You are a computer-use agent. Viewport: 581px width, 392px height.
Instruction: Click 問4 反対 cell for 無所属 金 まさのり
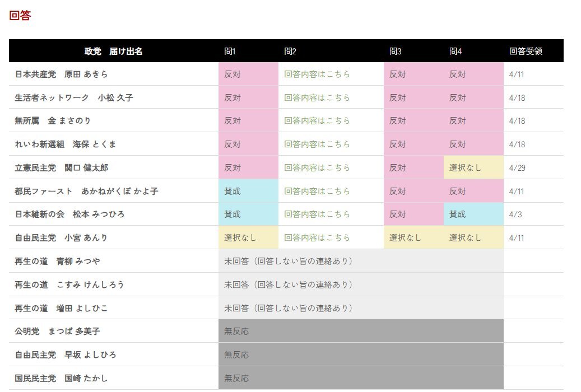(x=473, y=120)
